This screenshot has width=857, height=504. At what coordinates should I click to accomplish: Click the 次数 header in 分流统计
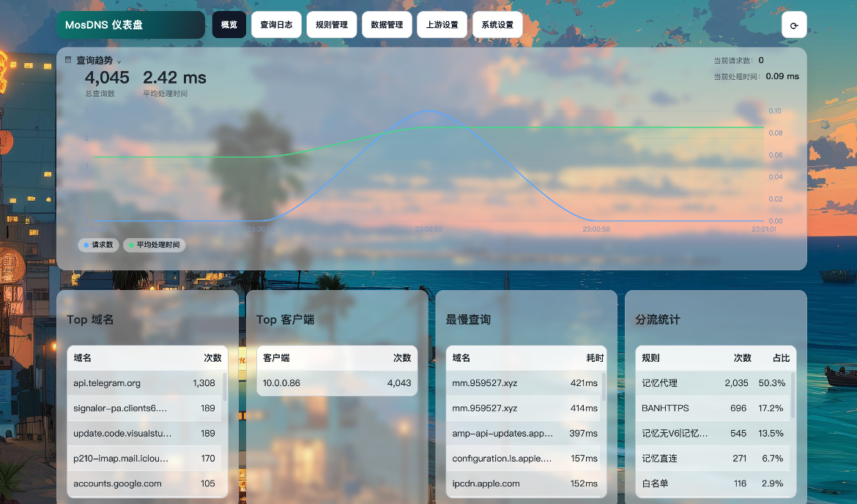pyautogui.click(x=742, y=358)
